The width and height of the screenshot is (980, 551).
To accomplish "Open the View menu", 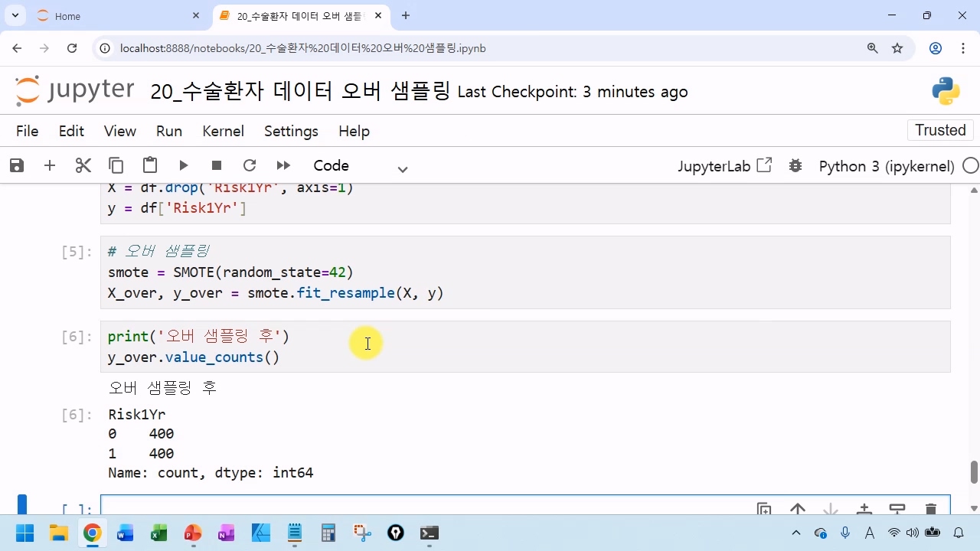I will pos(120,131).
